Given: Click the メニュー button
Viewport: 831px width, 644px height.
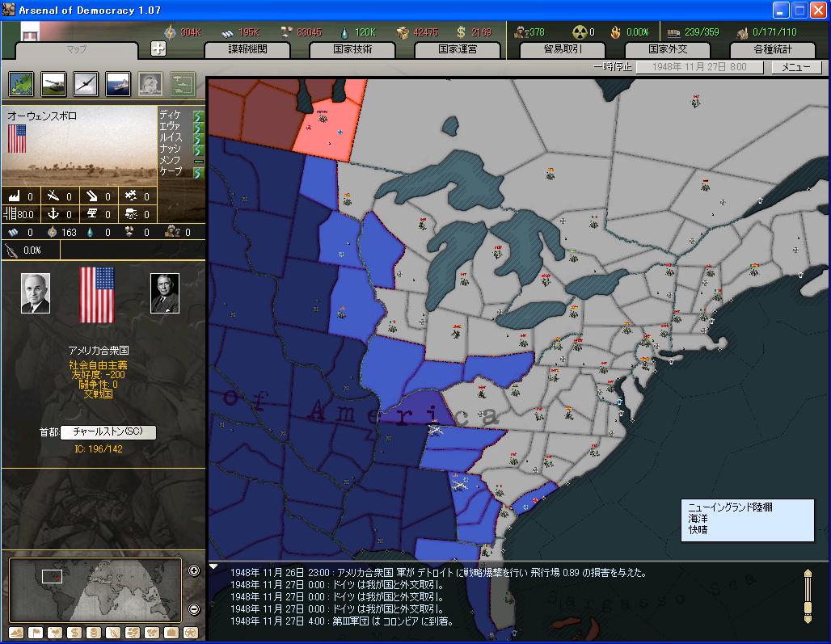Looking at the screenshot, I should coord(796,67).
